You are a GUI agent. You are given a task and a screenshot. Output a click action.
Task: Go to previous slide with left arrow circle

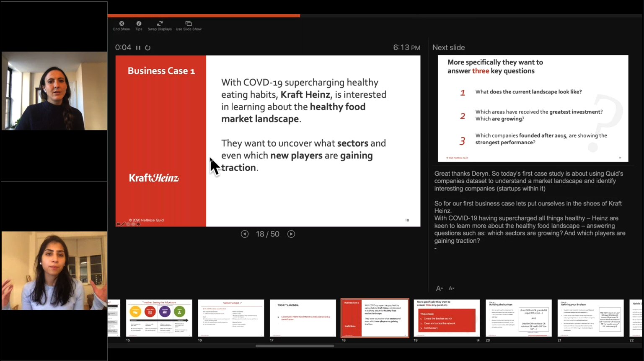point(245,234)
